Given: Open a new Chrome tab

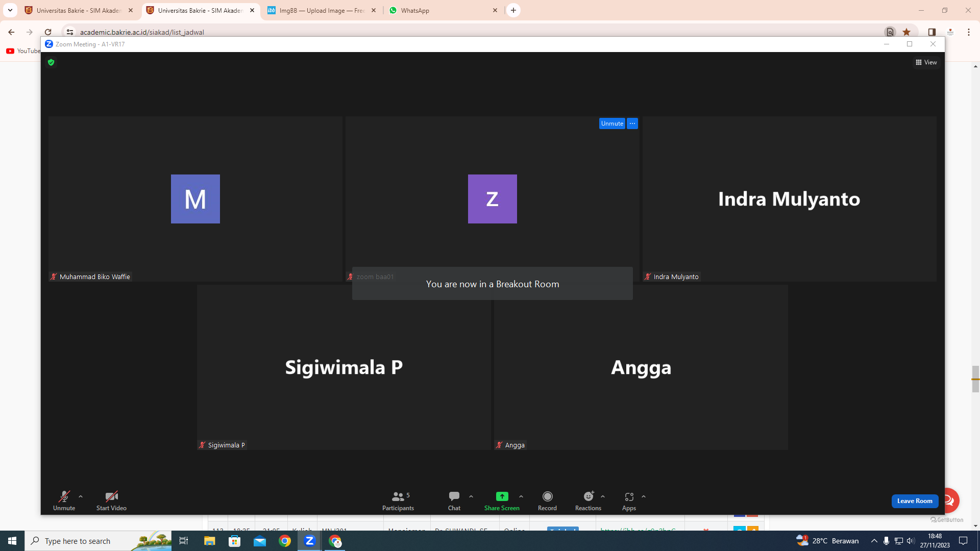Looking at the screenshot, I should click(513, 10).
